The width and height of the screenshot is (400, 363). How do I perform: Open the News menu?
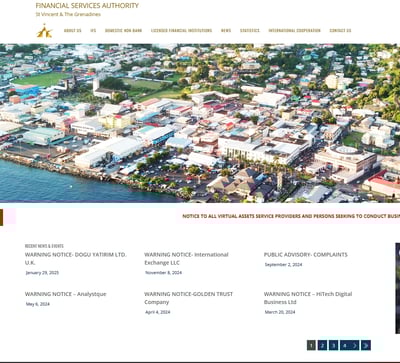click(x=226, y=30)
